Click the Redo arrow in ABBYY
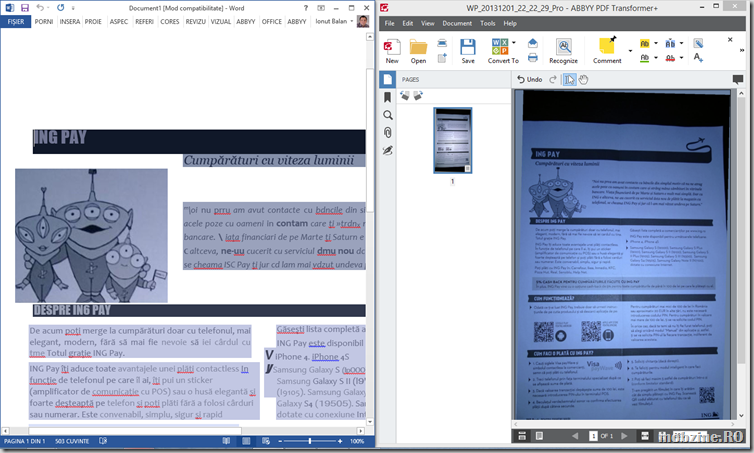Image resolution: width=754 pixels, height=453 pixels. click(x=553, y=79)
